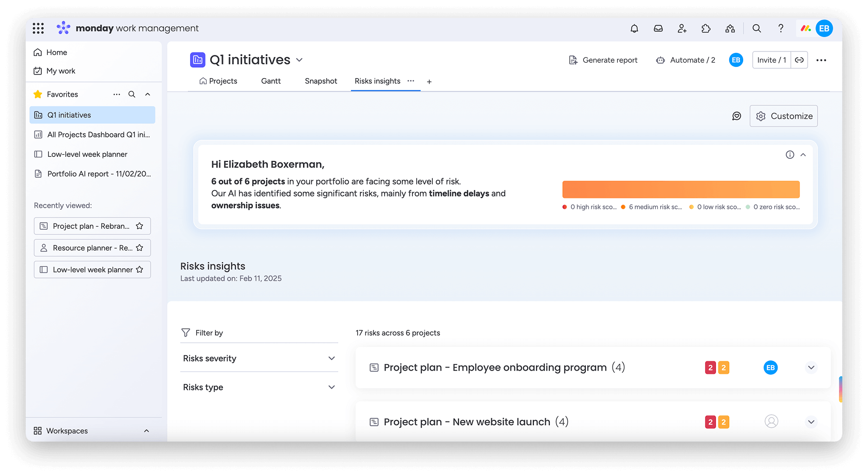Collapse the AI risk summary banner
Viewport: 868px width, 475px height.
(x=803, y=154)
